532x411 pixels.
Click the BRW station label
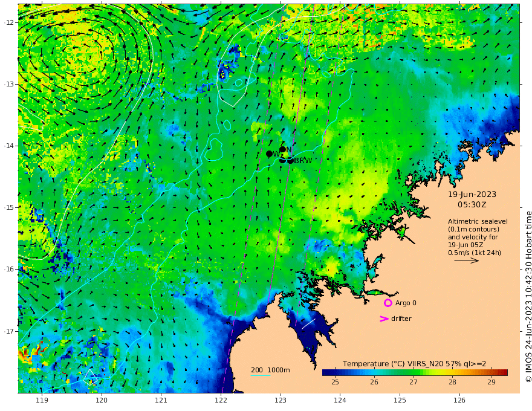pyautogui.click(x=303, y=161)
